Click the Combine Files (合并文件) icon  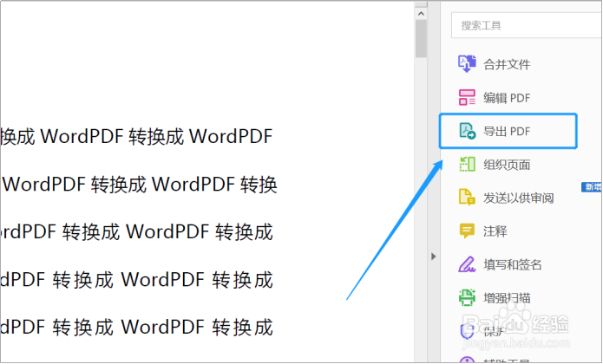click(467, 64)
